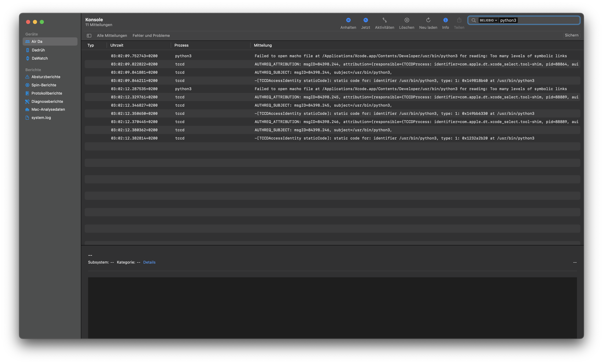Switch to Fehler und Probleme filter

click(151, 35)
